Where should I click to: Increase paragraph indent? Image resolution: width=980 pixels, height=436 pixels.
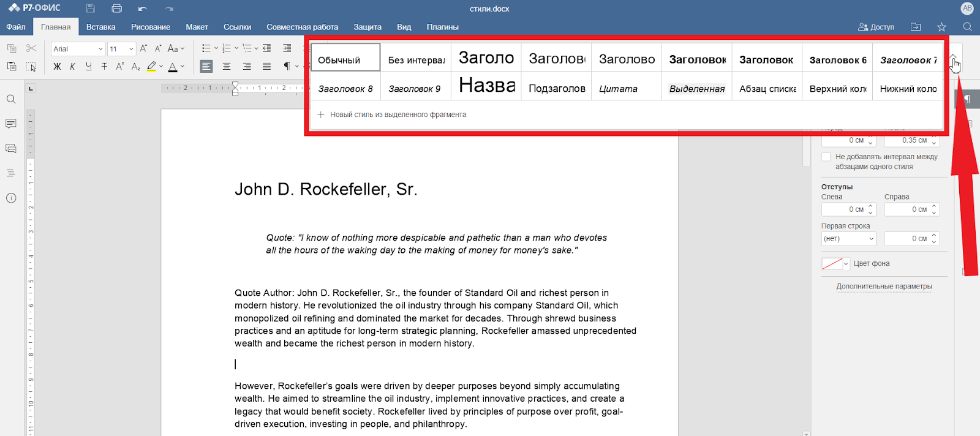[287, 48]
